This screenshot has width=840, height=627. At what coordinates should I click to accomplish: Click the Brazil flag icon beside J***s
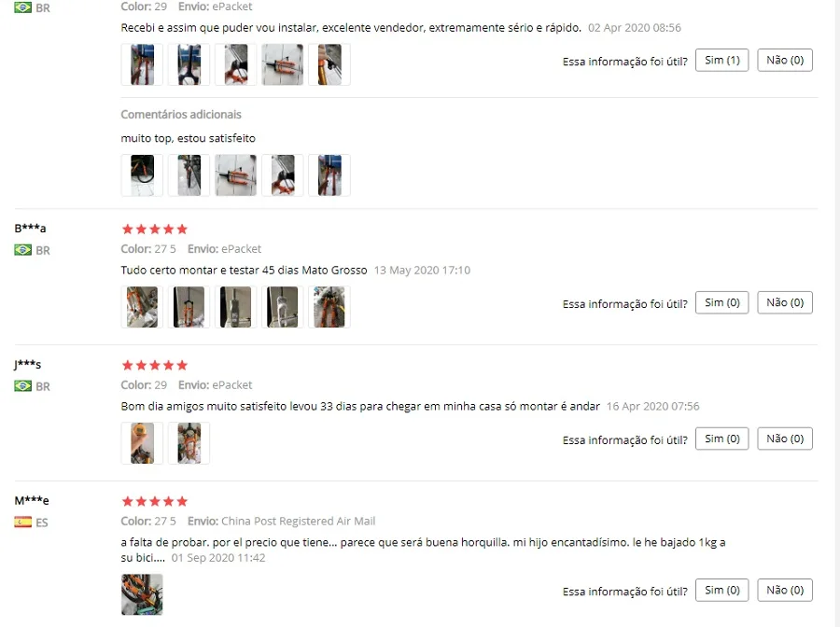click(22, 386)
